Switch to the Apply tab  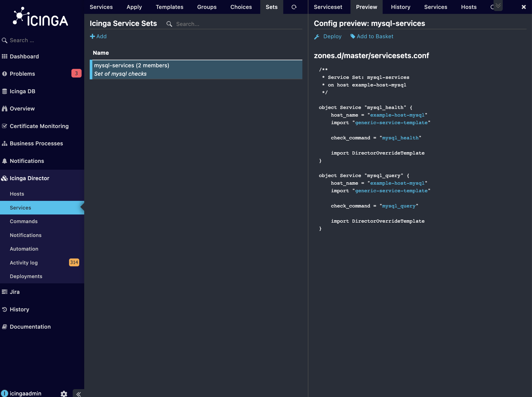coord(134,7)
